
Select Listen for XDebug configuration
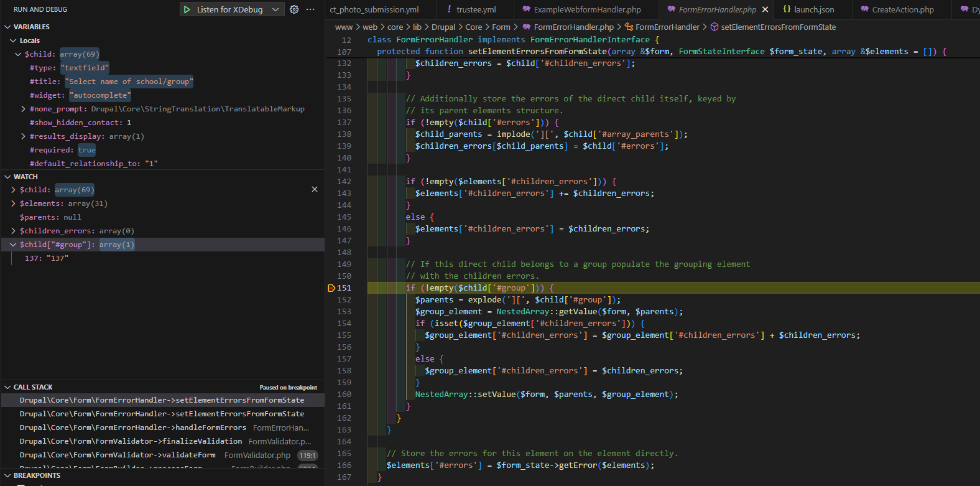point(229,9)
